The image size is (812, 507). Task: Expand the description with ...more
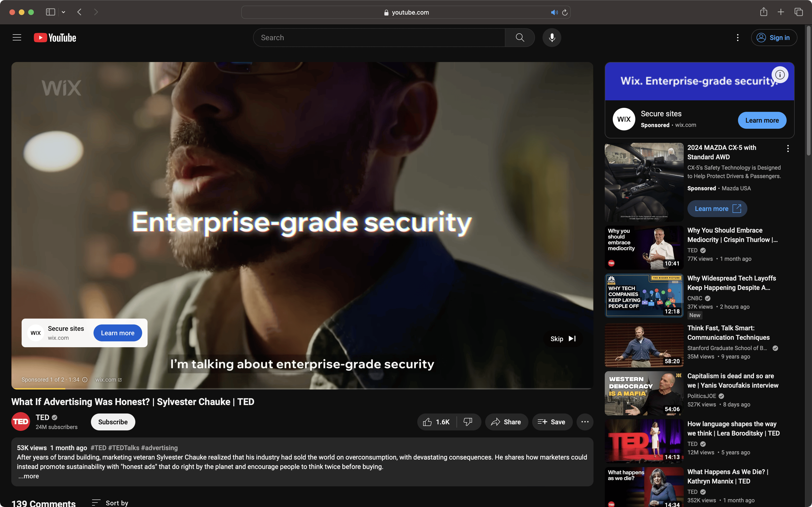[28, 476]
